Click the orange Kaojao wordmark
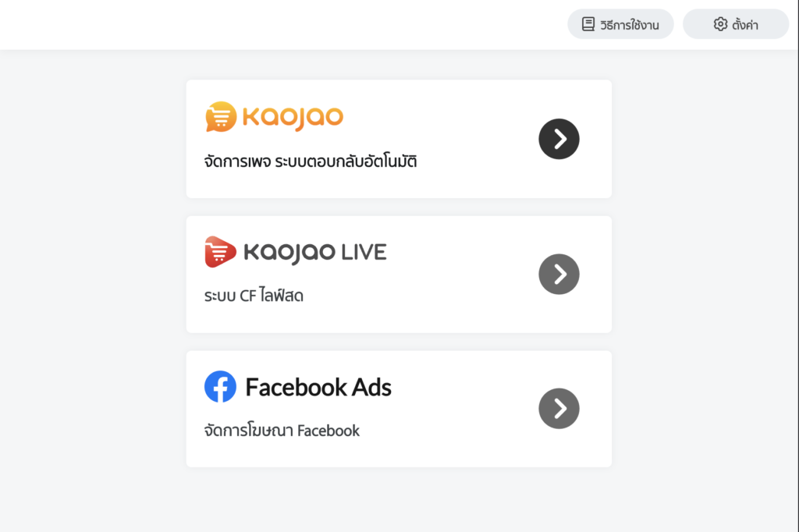This screenshot has width=799, height=532. [x=293, y=118]
